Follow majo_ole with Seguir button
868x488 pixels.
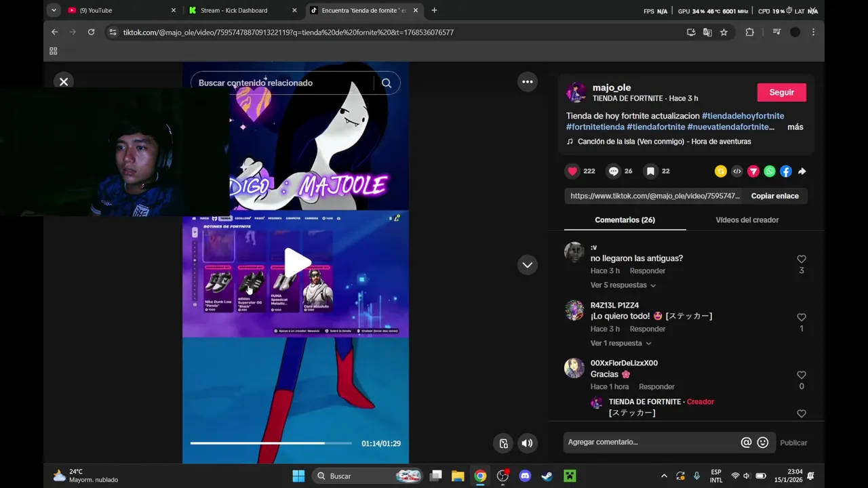tap(781, 92)
